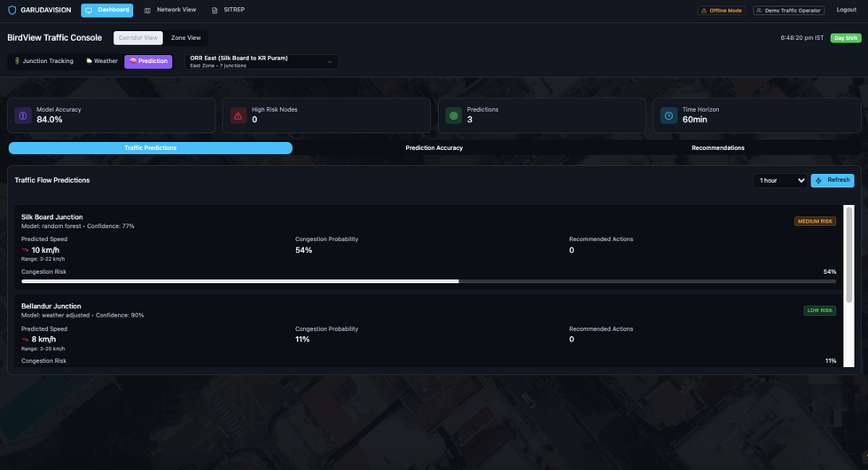Click the BirdView Traffic Console heading
Screen dimensions: 868x470
point(54,37)
